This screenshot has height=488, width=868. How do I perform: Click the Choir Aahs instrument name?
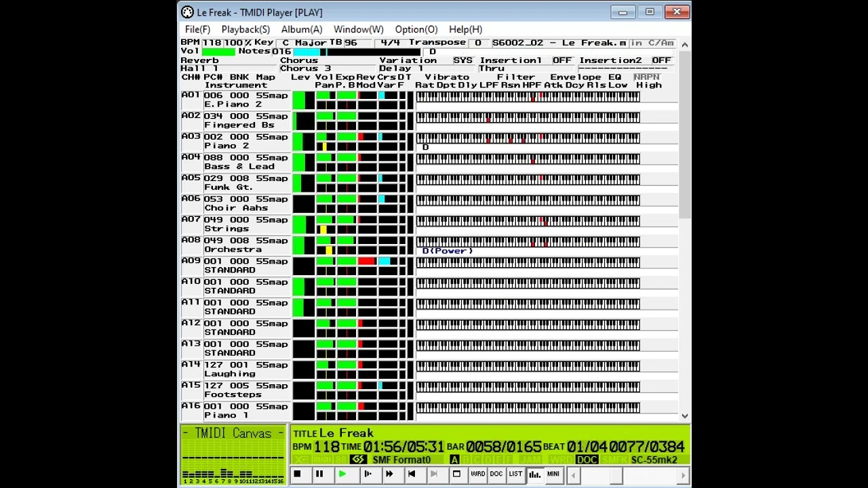(235, 207)
